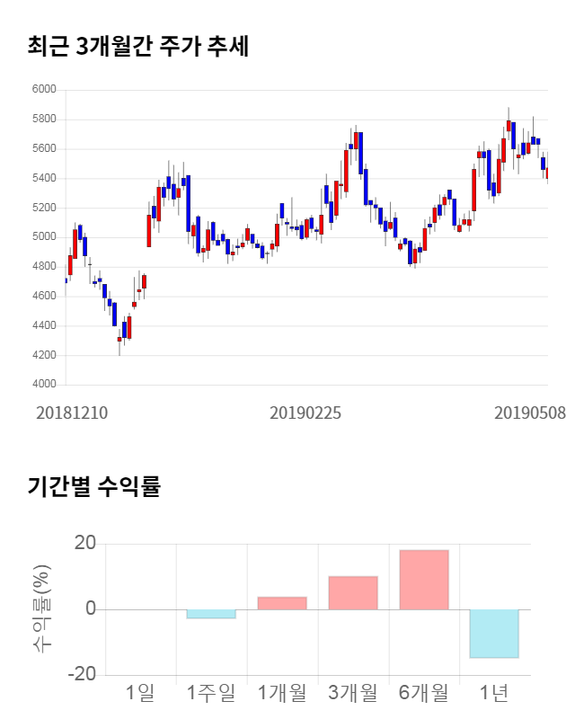Click the '3개월' x-axis label
The image size is (575, 728).
353,693
